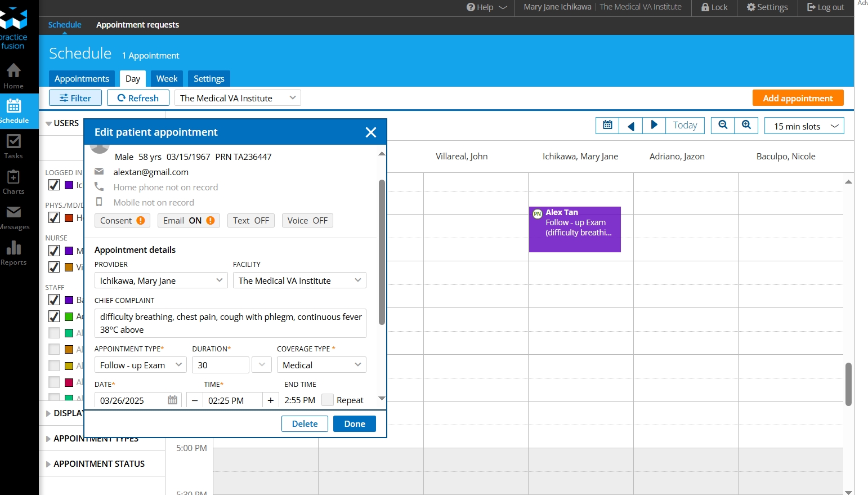Image resolution: width=868 pixels, height=495 pixels.
Task: Open the Duration dropdown arrow
Action: tap(262, 365)
